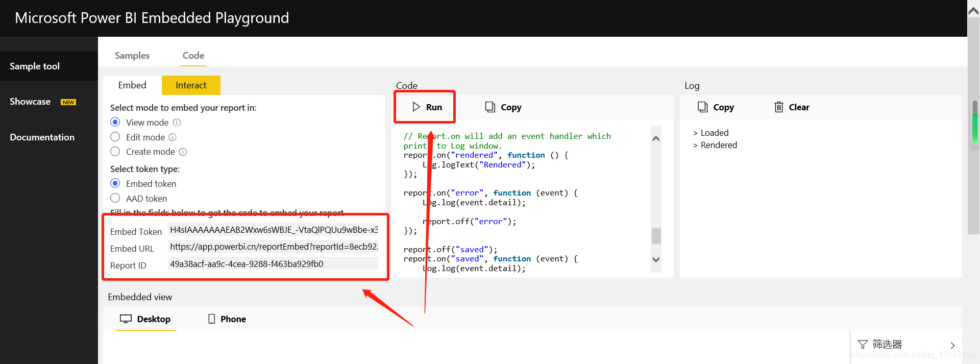The width and height of the screenshot is (980, 364).
Task: Click 'report.off("error");' code line
Action: tap(470, 222)
